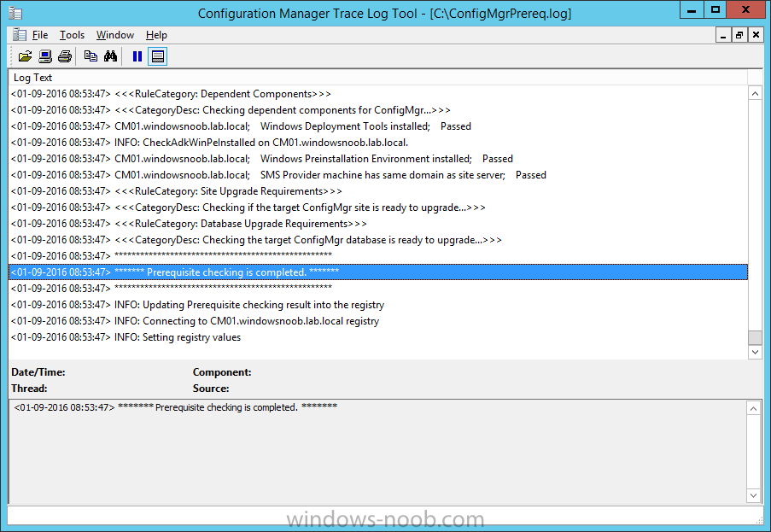Viewport: 771px width, 532px height.
Task: Select the 'Windows Deployment Tools installed; Passed' line
Action: coord(377,126)
